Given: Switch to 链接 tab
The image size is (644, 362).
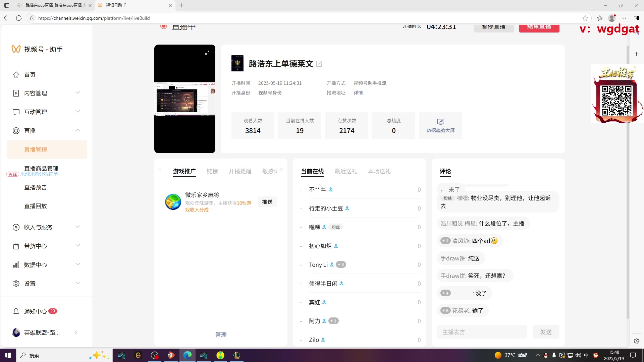Looking at the screenshot, I should pyautogui.click(x=212, y=171).
